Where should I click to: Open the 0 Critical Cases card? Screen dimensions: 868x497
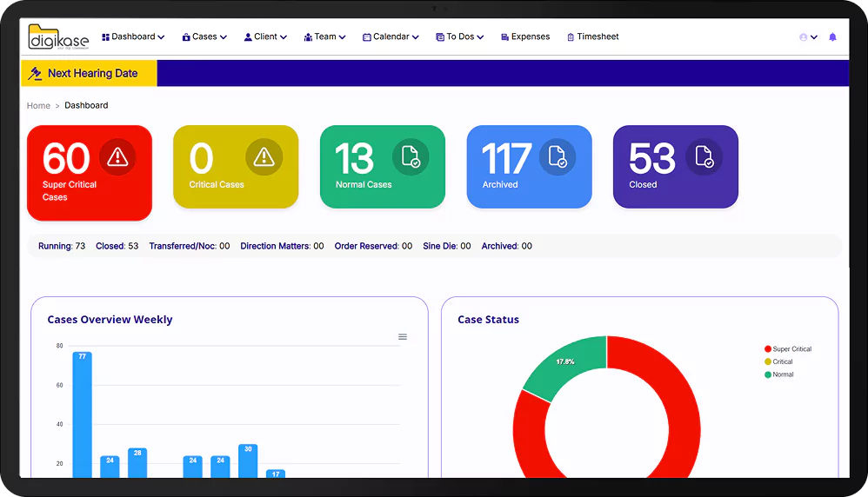tap(236, 167)
